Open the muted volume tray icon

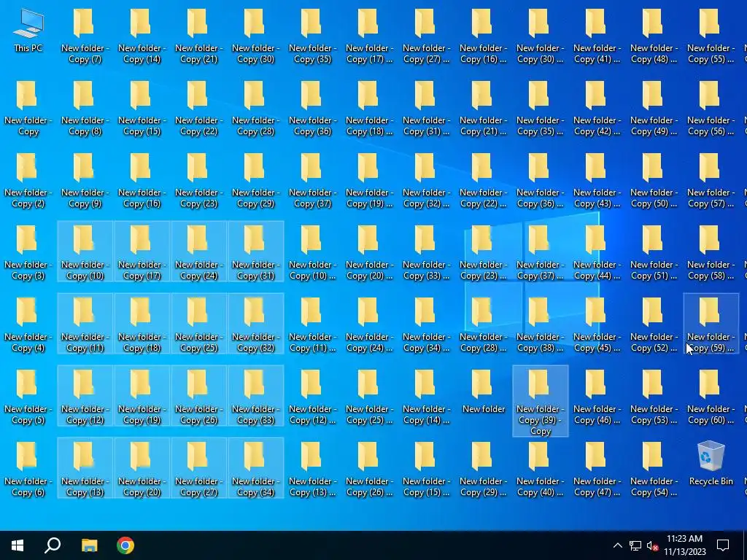point(652,545)
